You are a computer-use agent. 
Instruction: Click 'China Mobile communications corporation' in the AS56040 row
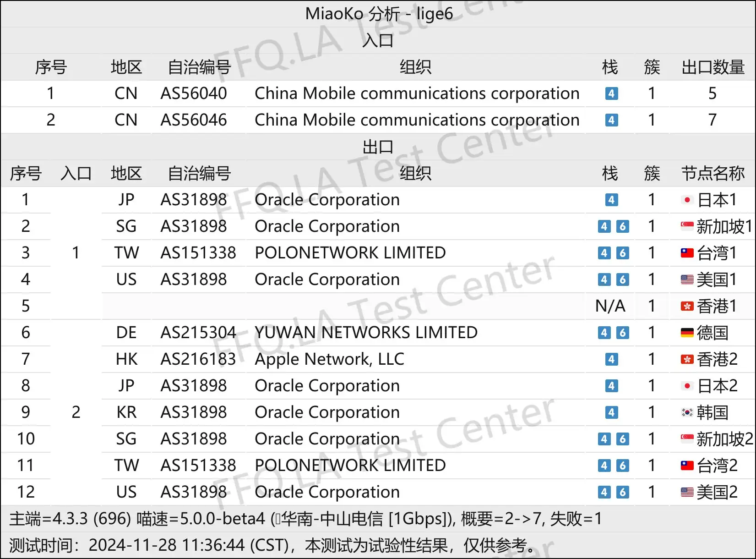pos(417,93)
